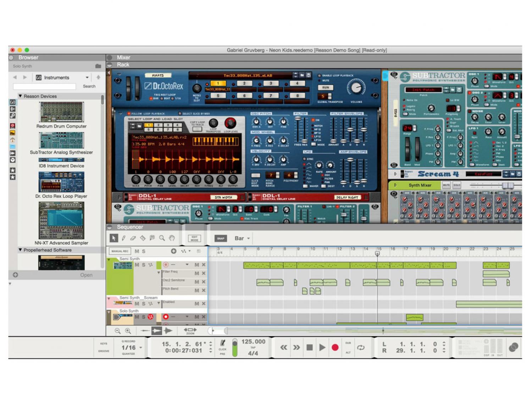Choose the Magnify tool in Sequencer toolbar
This screenshot has height=399, width=532.
(x=162, y=238)
